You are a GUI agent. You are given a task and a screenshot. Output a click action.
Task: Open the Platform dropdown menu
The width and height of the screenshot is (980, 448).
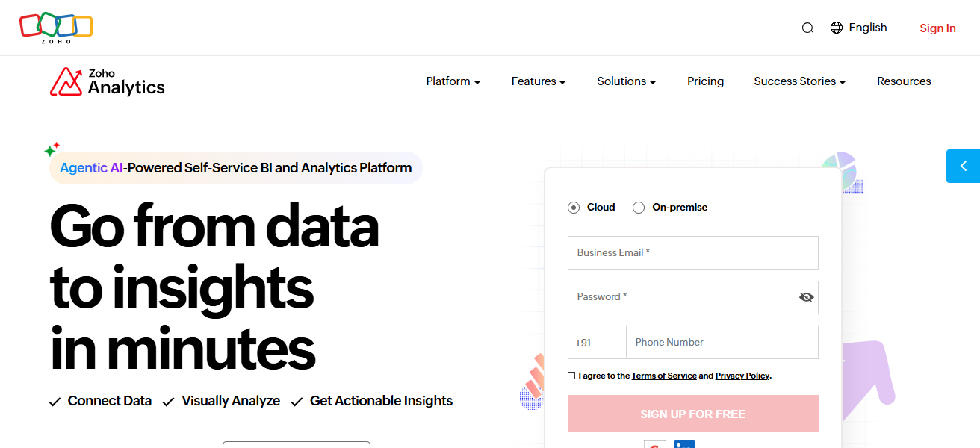(x=453, y=81)
